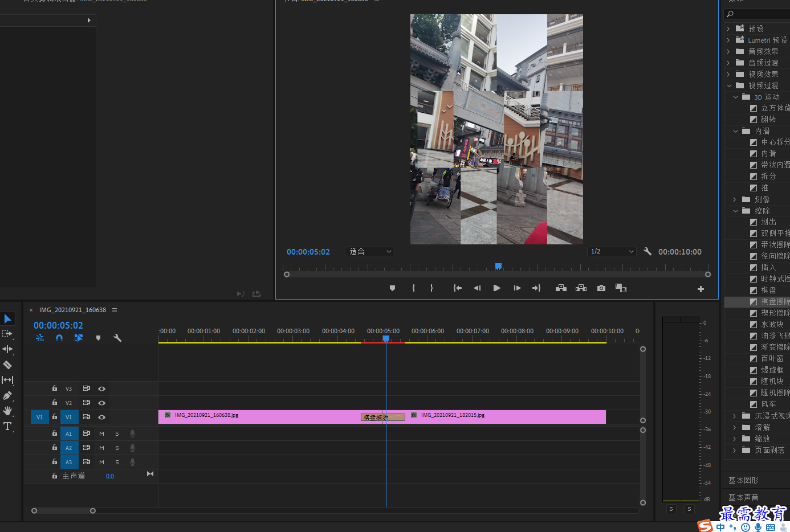Collapse the 擦除 folder
The image size is (790, 532).
click(x=735, y=211)
